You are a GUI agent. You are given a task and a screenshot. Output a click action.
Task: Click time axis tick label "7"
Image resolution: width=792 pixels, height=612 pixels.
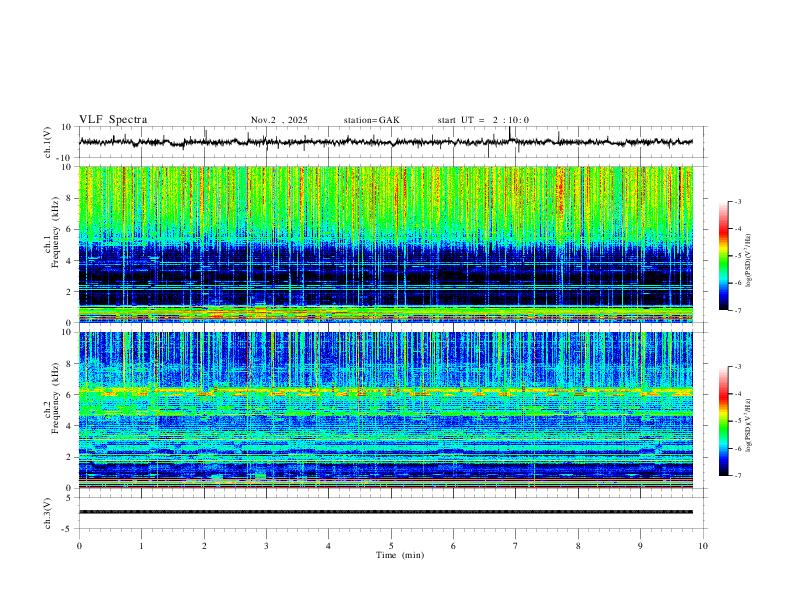click(516, 546)
